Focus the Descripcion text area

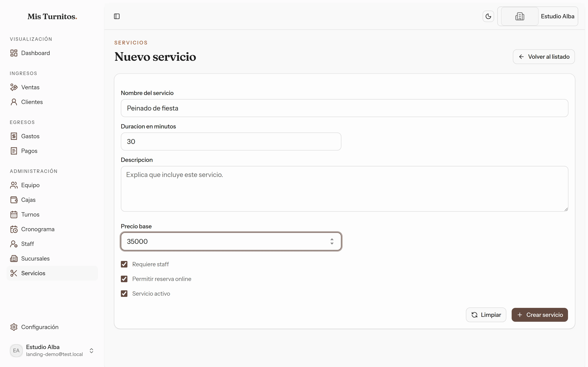(344, 189)
